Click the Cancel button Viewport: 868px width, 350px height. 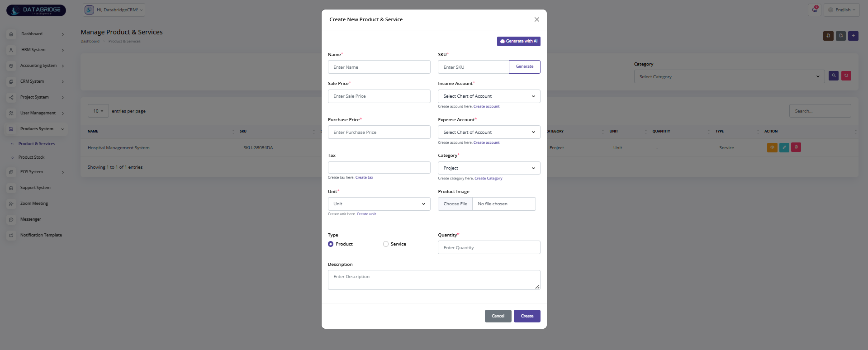498,316
